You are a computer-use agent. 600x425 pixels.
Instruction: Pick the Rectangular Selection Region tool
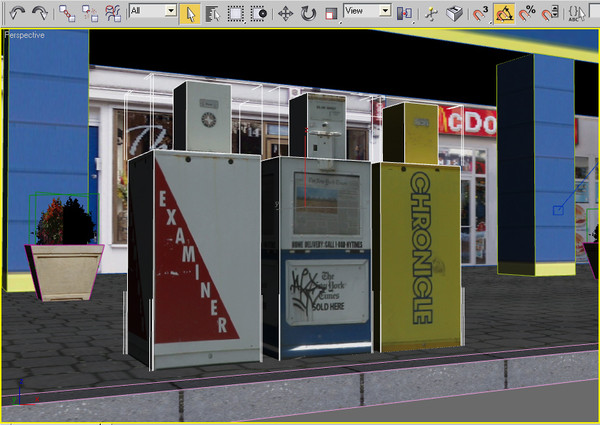pyautogui.click(x=236, y=14)
